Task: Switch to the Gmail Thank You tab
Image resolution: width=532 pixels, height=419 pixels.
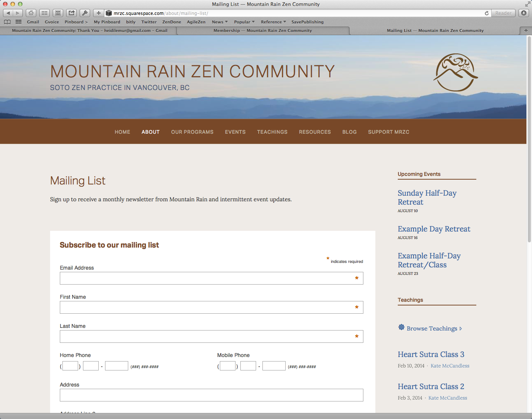Action: pyautogui.click(x=89, y=31)
